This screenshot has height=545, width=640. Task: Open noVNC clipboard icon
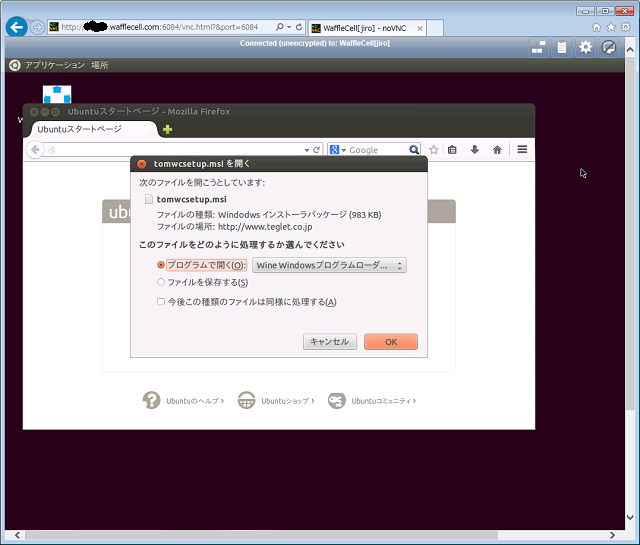pos(562,47)
